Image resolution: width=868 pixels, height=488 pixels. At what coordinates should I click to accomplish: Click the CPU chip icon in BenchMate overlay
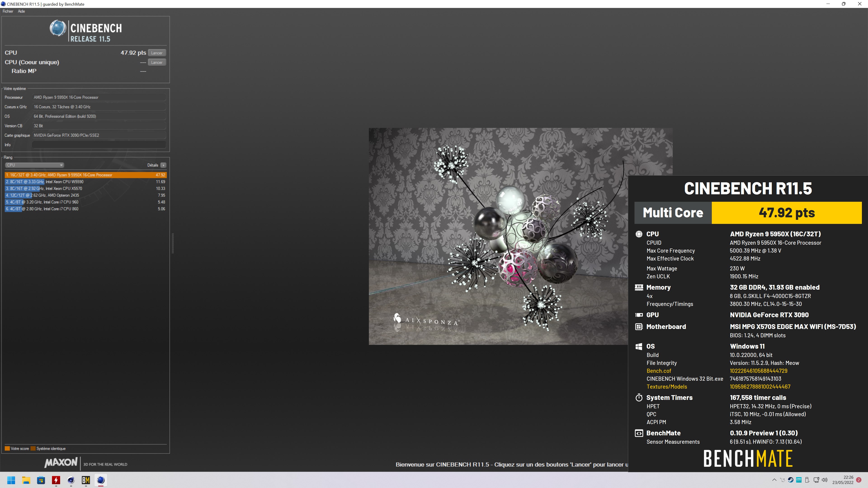coord(639,234)
